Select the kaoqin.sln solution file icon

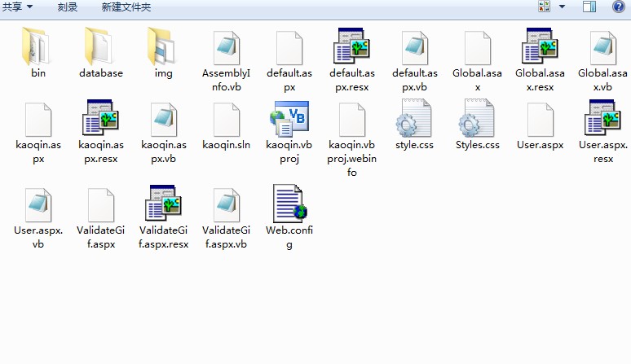(x=227, y=120)
